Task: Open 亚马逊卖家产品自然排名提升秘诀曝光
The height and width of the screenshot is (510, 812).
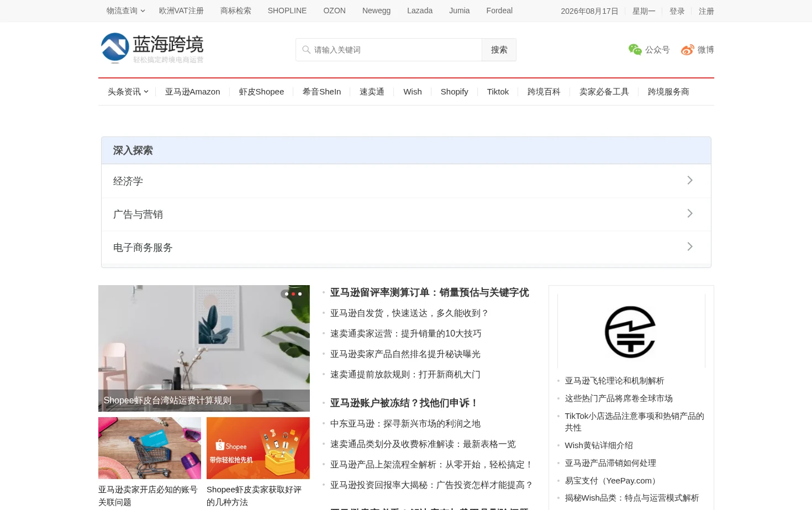Action: (405, 354)
